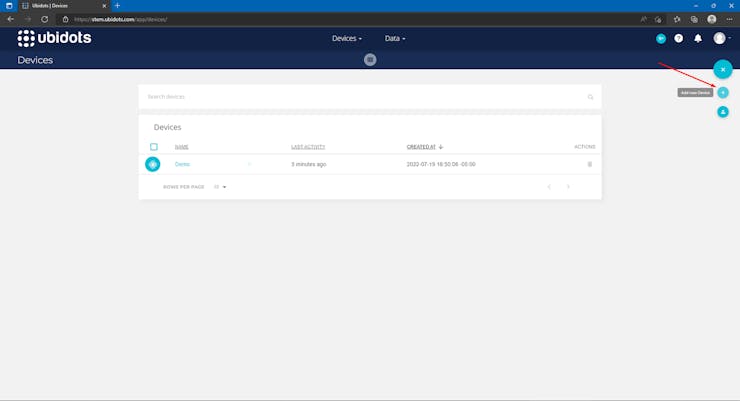
Task: Click the teal credits badge in navbar
Action: tap(661, 39)
